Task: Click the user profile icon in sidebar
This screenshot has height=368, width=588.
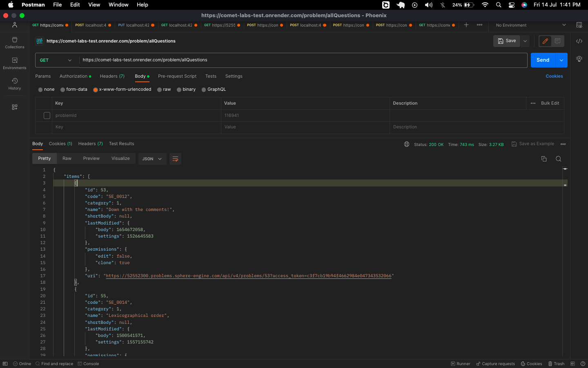Action: tap(15, 25)
